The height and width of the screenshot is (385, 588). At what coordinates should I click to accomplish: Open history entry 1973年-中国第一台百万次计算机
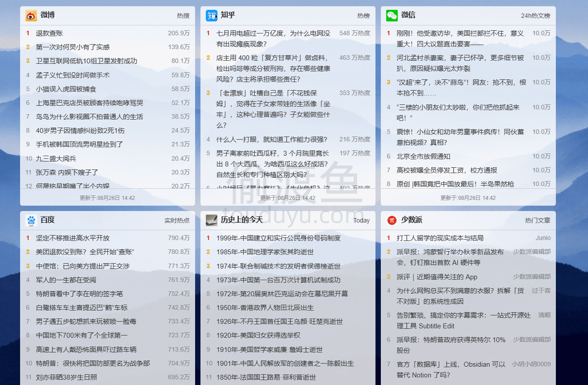[x=279, y=280]
